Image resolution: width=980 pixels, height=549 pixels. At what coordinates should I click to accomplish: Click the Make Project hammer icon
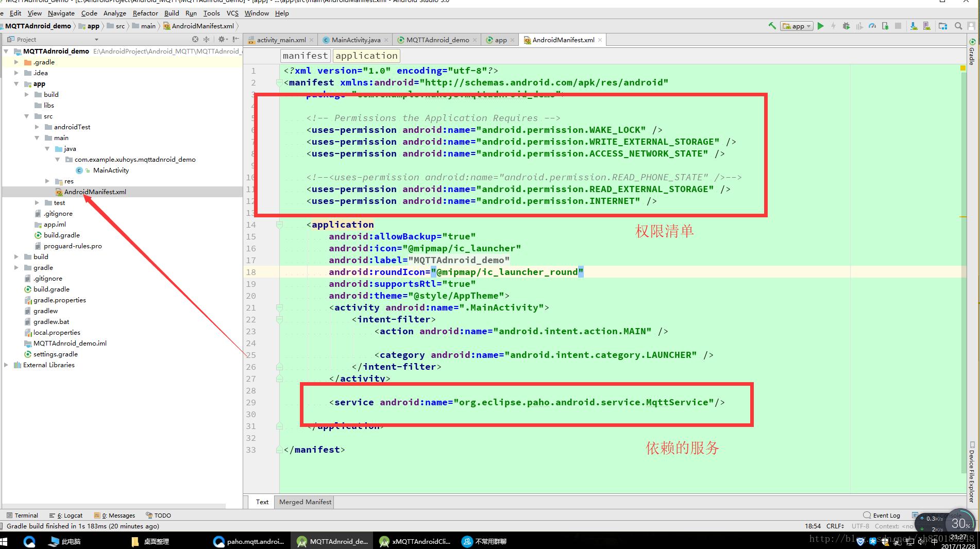pos(772,26)
